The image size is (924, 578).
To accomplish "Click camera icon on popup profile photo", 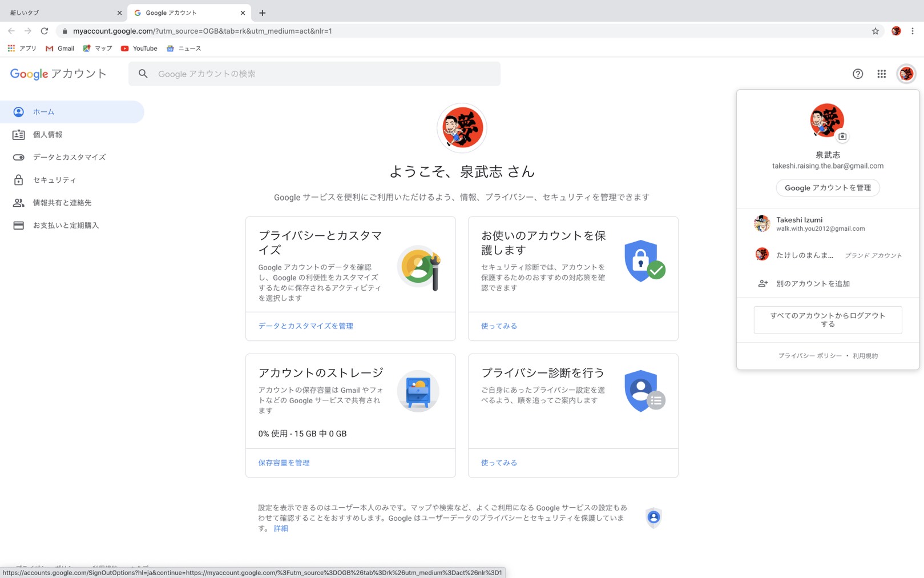I will (842, 137).
